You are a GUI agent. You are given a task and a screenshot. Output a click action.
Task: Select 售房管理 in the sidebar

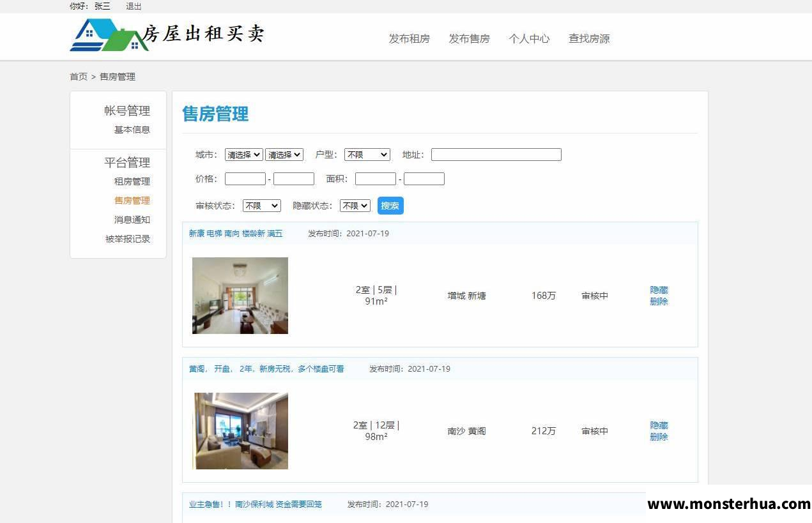pyautogui.click(x=132, y=201)
